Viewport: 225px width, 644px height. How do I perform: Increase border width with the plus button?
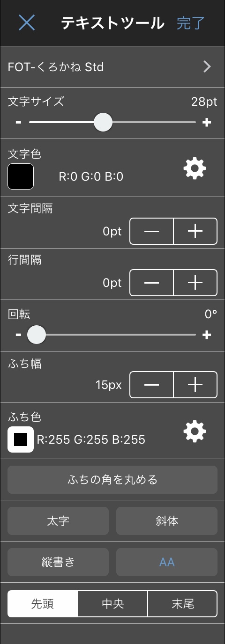click(x=195, y=385)
